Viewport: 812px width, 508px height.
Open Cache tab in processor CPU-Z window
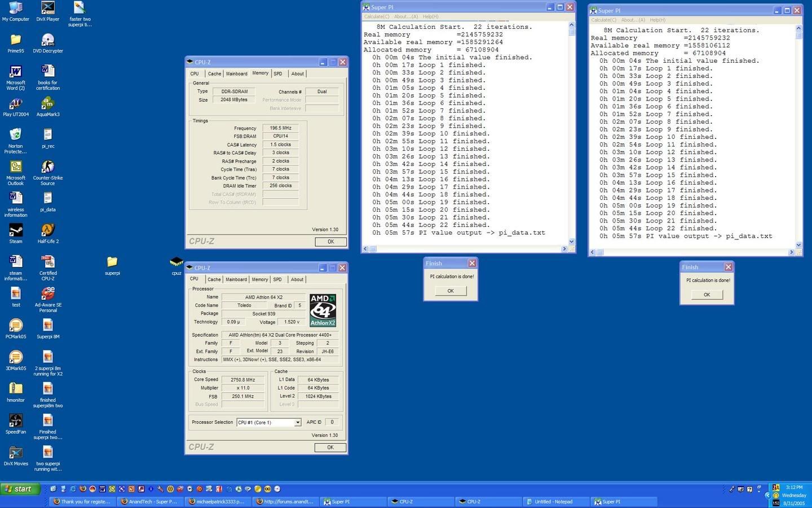tap(214, 279)
